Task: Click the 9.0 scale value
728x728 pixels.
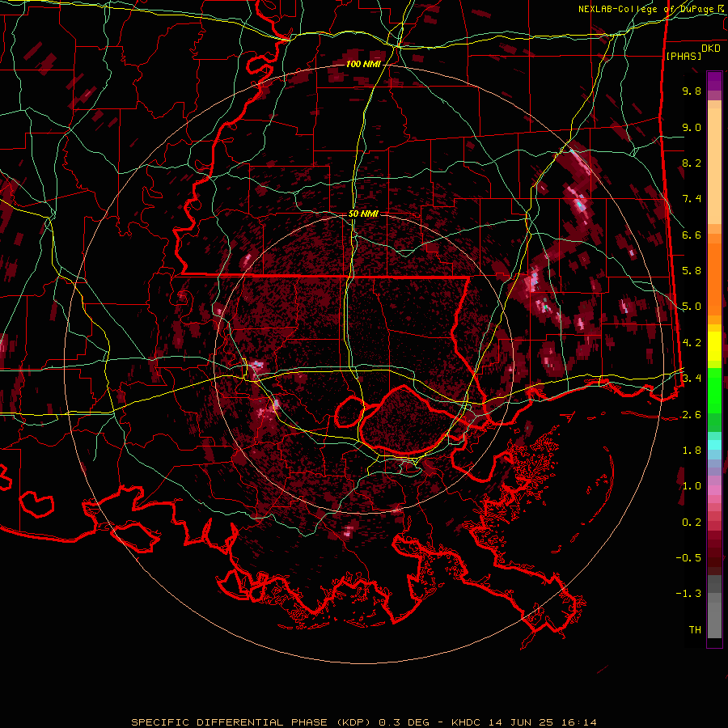Action: 692,127
